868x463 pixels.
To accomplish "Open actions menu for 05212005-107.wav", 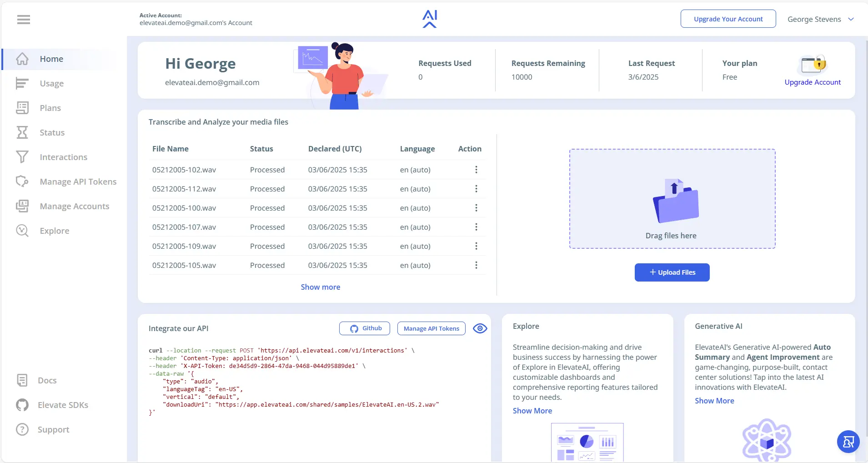I will click(476, 227).
